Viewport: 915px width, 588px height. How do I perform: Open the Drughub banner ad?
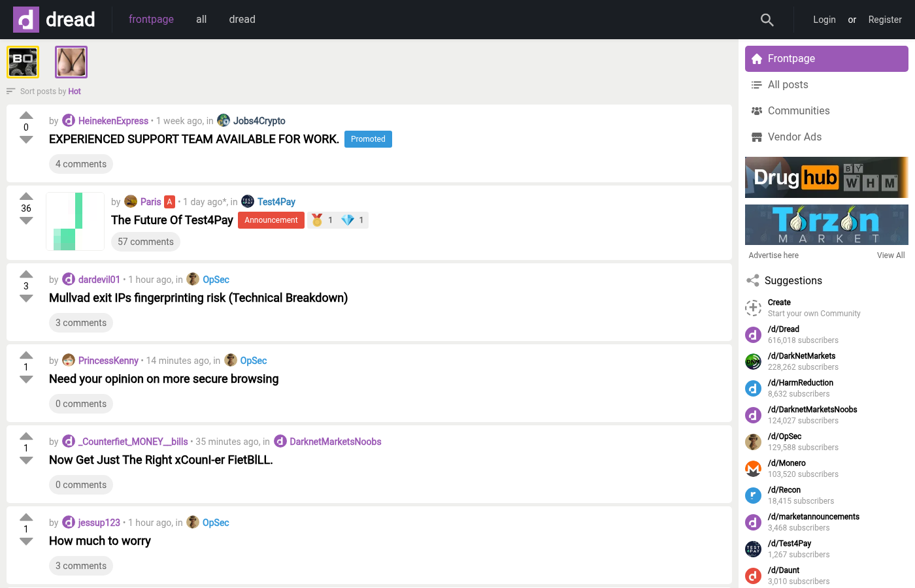click(827, 177)
